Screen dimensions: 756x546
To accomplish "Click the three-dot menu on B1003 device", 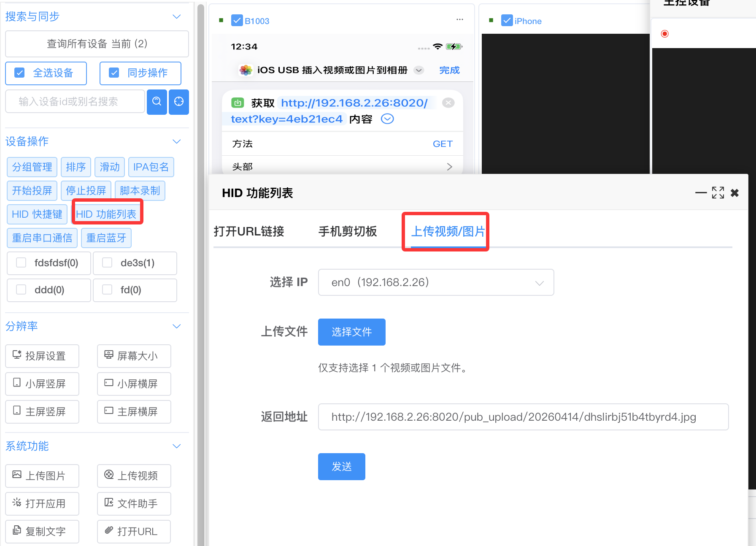I will (x=459, y=20).
